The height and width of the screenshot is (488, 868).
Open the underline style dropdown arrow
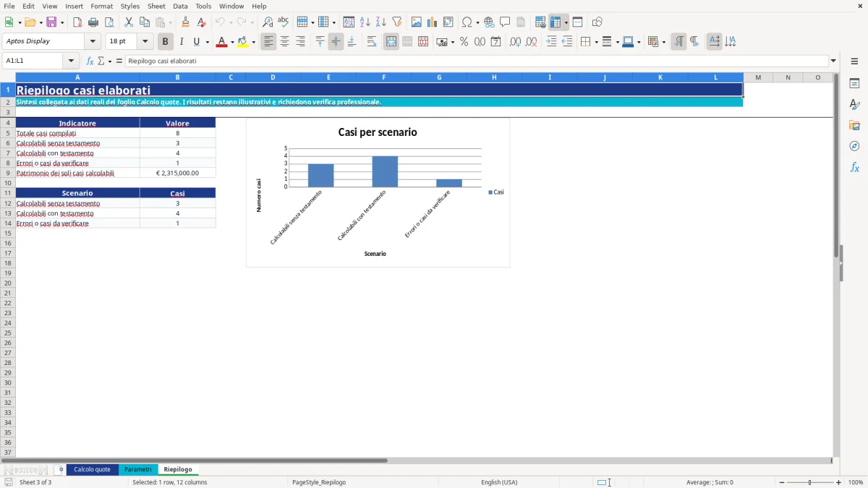207,42
